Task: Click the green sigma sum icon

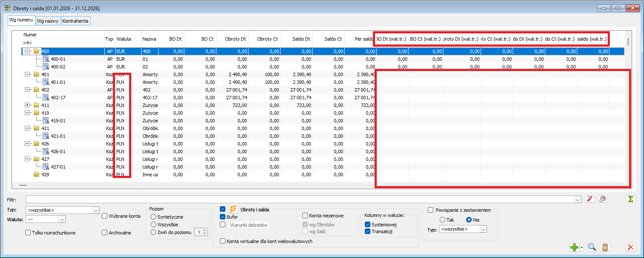Action: tap(630, 199)
